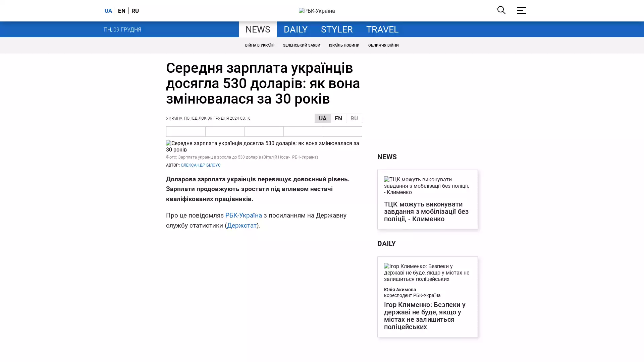This screenshot has height=362, width=644.
Task: Click the fourth share button in row
Action: coord(303,131)
